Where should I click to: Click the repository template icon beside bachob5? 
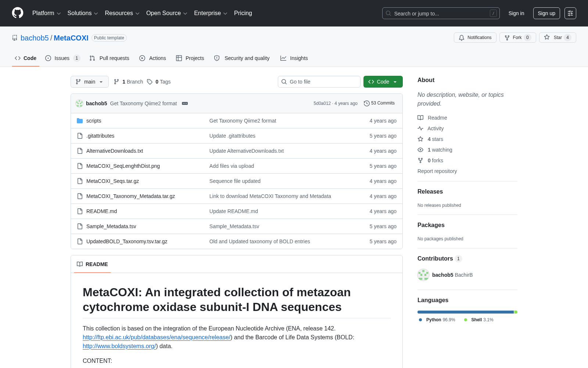(x=15, y=38)
